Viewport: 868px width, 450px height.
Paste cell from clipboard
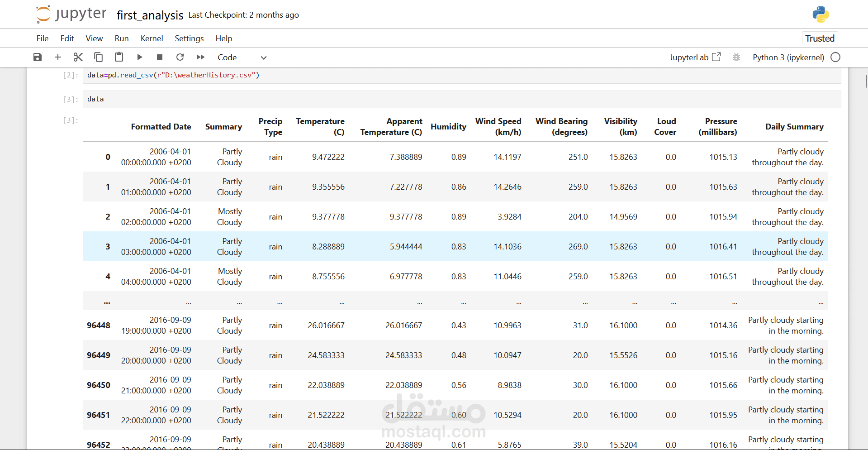pyautogui.click(x=119, y=57)
